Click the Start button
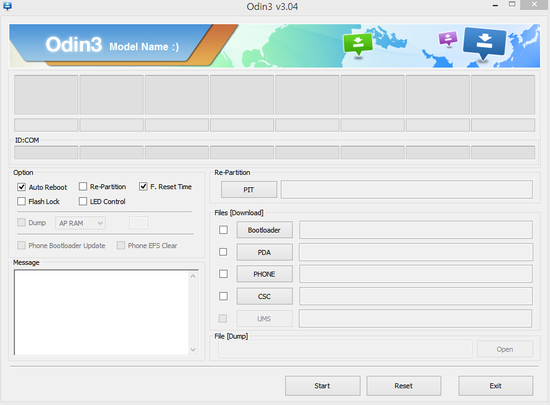This screenshot has width=550, height=405. pos(323,386)
